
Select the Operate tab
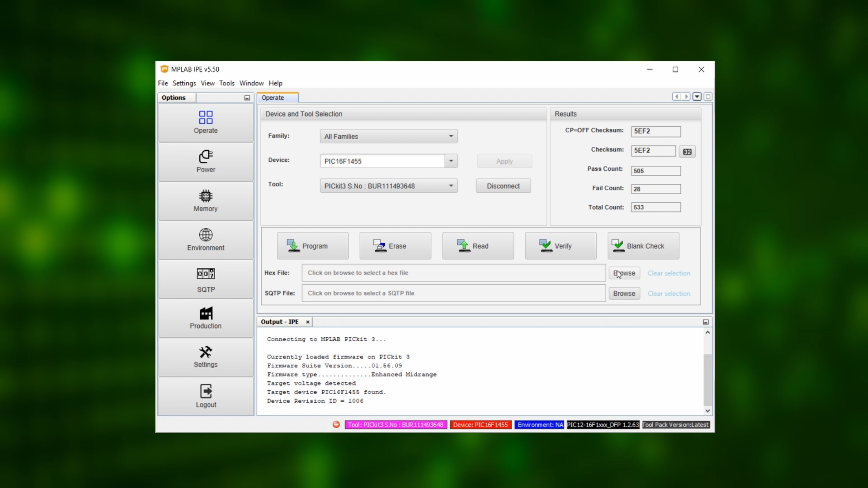[x=273, y=98]
